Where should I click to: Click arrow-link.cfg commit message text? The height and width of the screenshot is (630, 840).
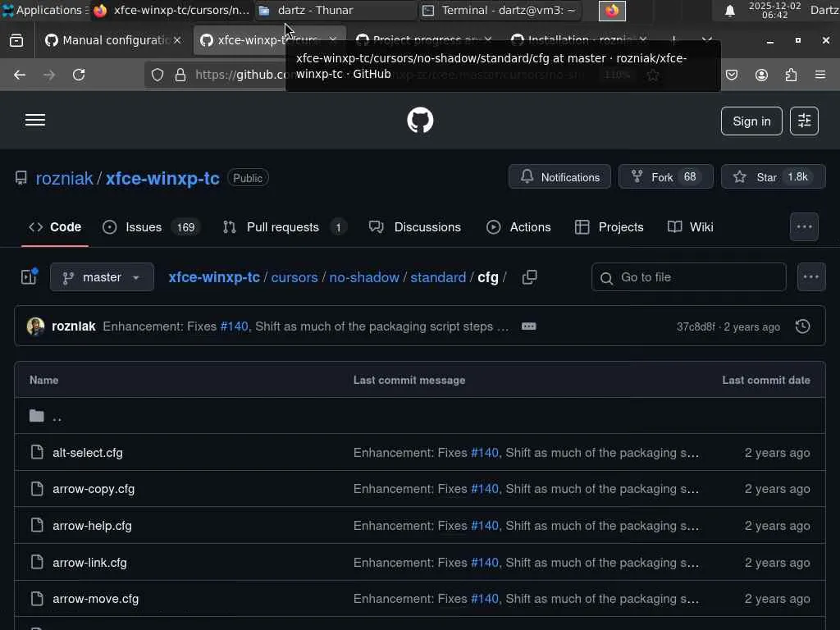pos(526,563)
